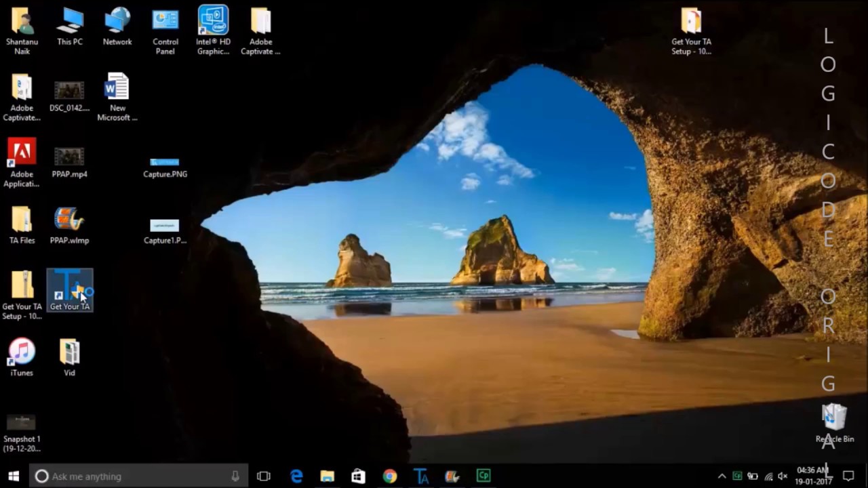This screenshot has width=868, height=488.
Task: Select the Get Your TA shortcut icon
Action: (69, 291)
